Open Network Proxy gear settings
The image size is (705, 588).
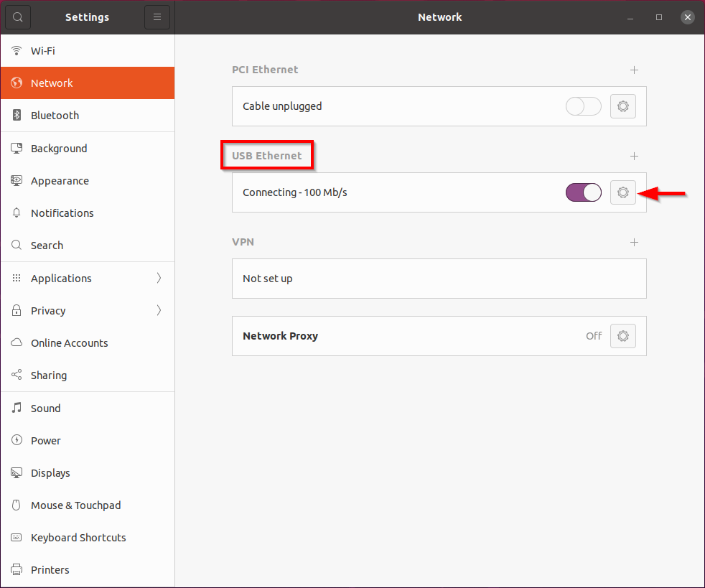[x=622, y=336]
